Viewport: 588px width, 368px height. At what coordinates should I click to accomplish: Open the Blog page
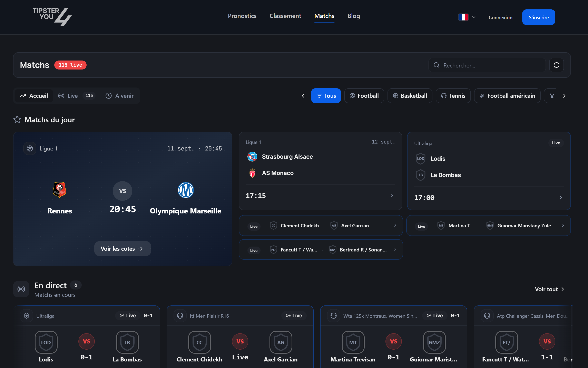pyautogui.click(x=354, y=16)
